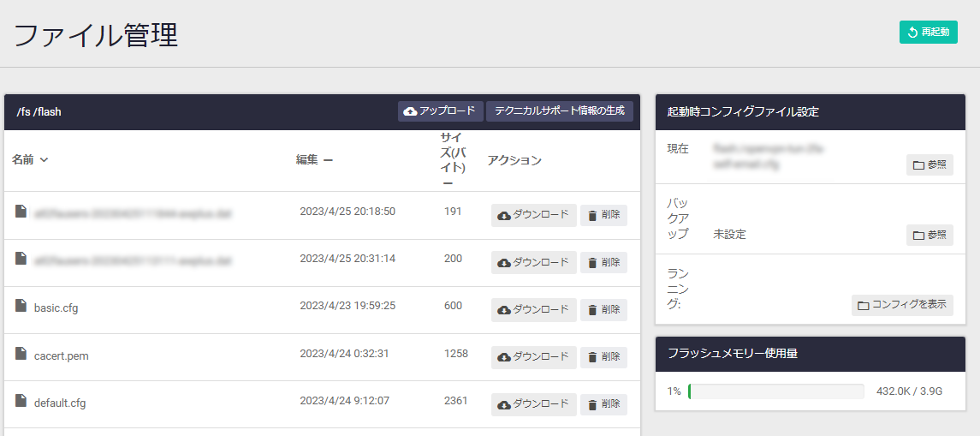Sort files by 編集 date column
Screen dimensions: 980x436
328,160
